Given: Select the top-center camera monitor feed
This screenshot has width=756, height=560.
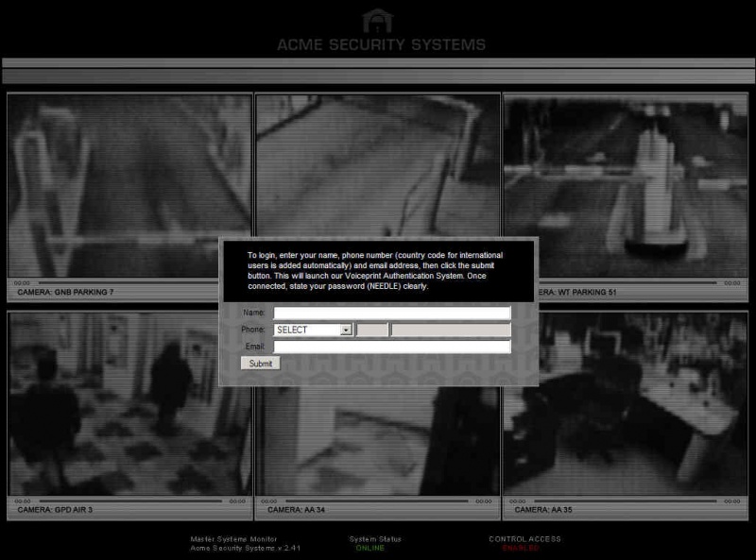Looking at the screenshot, I should (378, 161).
